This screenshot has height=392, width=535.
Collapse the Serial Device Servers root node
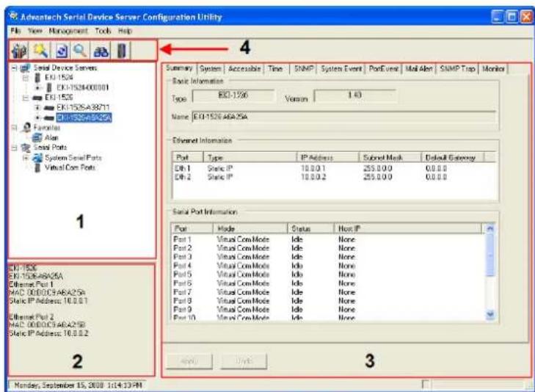pyautogui.click(x=15, y=68)
